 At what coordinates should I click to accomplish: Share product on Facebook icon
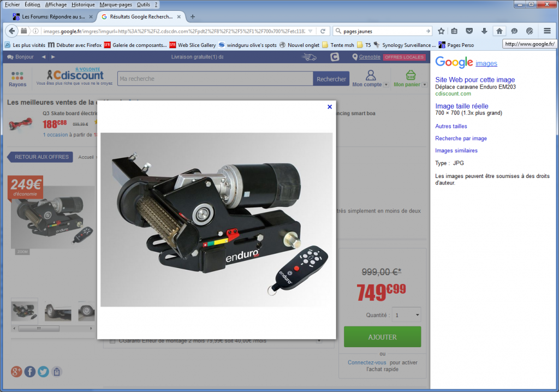tap(30, 372)
